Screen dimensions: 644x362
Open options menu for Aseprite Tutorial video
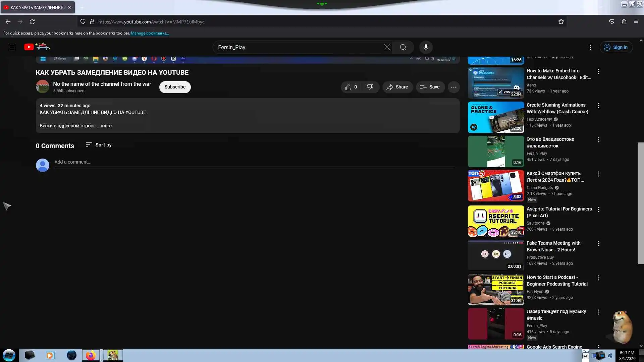[x=599, y=209]
